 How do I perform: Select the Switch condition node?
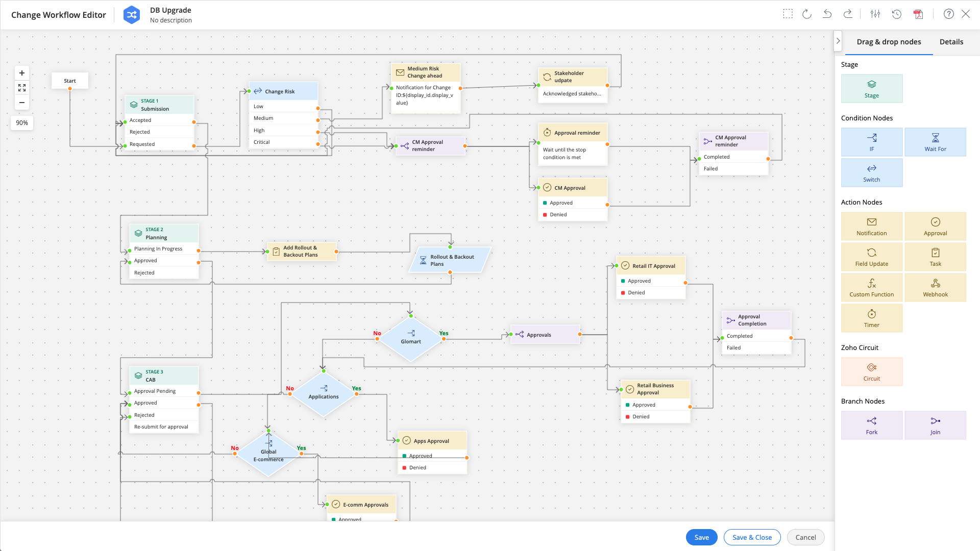click(872, 172)
